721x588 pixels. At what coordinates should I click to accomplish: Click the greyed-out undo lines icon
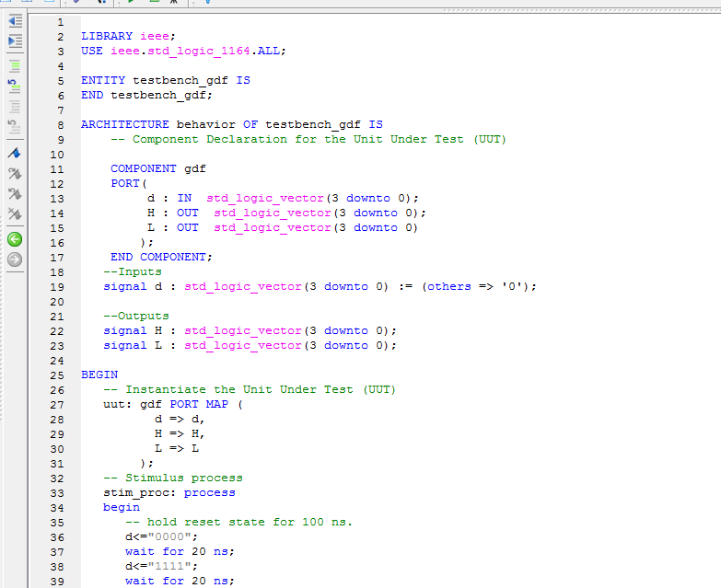(14, 127)
